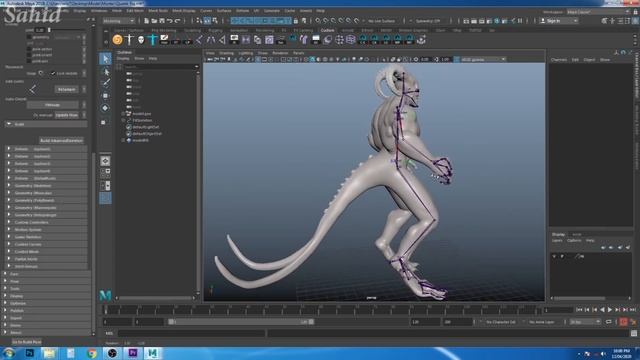Select the Paint Selection brush tool

(105, 83)
